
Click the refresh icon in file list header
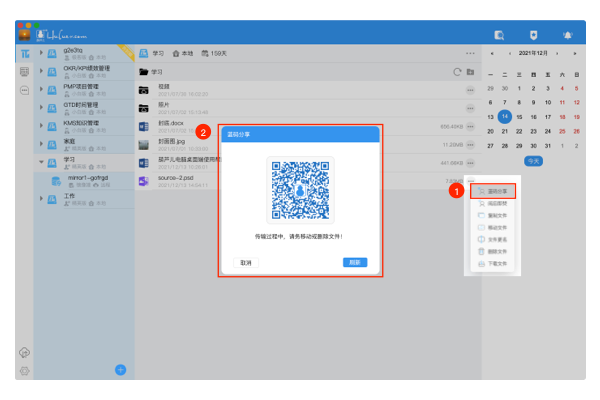(x=457, y=72)
